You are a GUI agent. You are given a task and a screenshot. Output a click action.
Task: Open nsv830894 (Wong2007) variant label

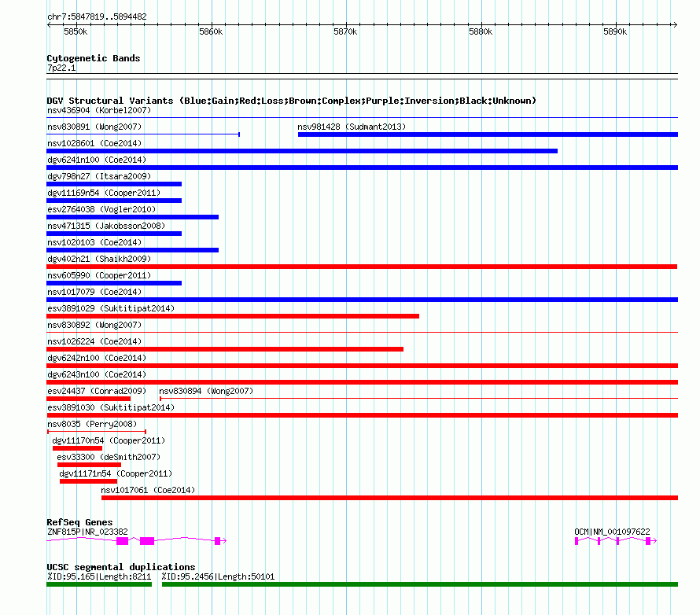click(206, 391)
